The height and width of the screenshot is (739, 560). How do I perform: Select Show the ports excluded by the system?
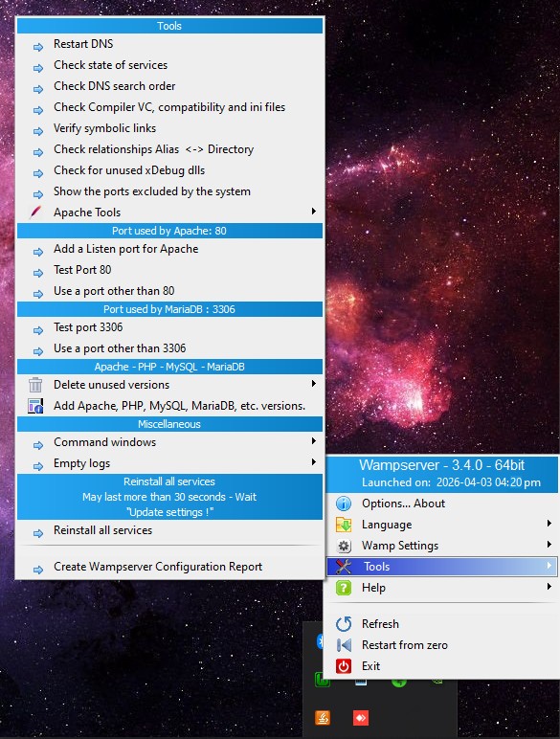pyautogui.click(x=169, y=191)
